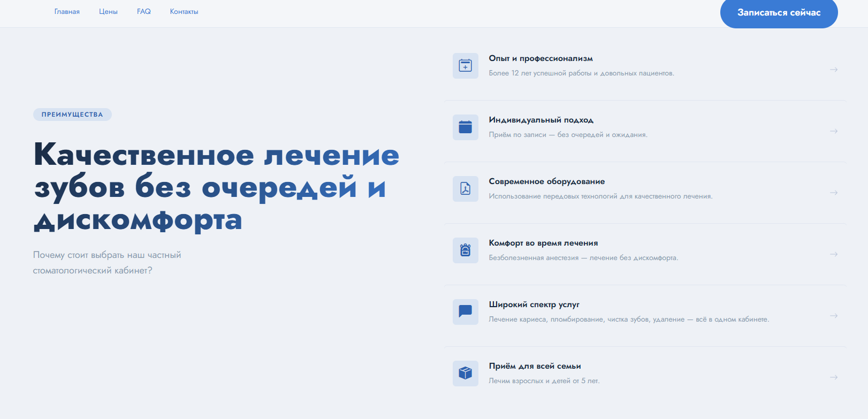868x419 pixels.
Task: Click the box icon beside Приём для всей семьи
Action: coord(465,374)
